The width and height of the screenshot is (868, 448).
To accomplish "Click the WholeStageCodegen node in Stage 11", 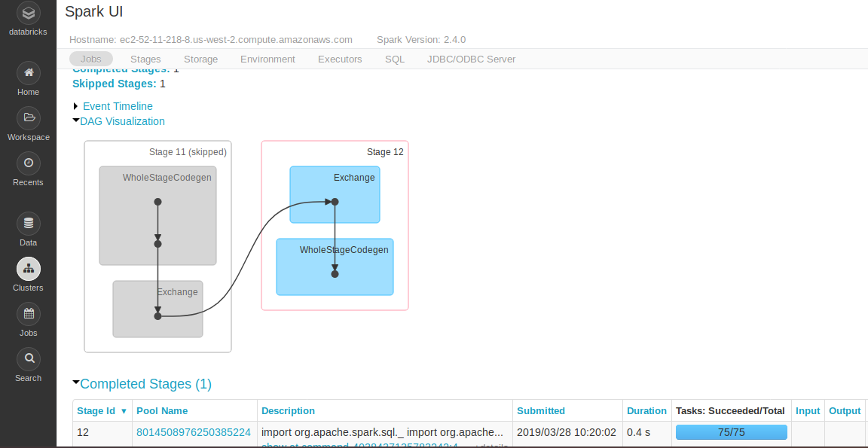I will pos(157,215).
